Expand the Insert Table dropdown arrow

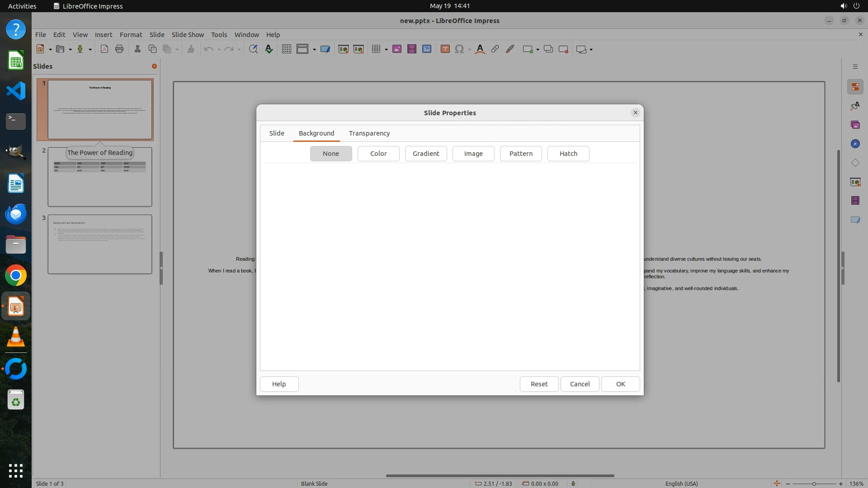tap(386, 50)
